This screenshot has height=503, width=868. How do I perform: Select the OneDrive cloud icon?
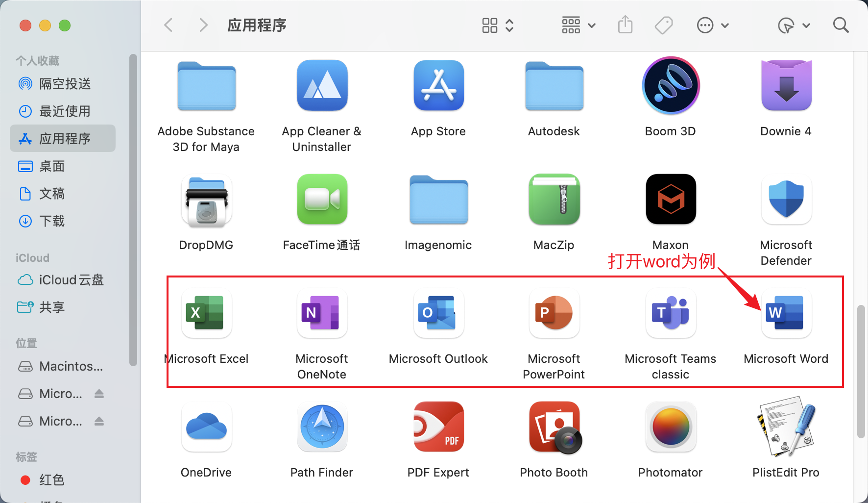[x=206, y=427]
